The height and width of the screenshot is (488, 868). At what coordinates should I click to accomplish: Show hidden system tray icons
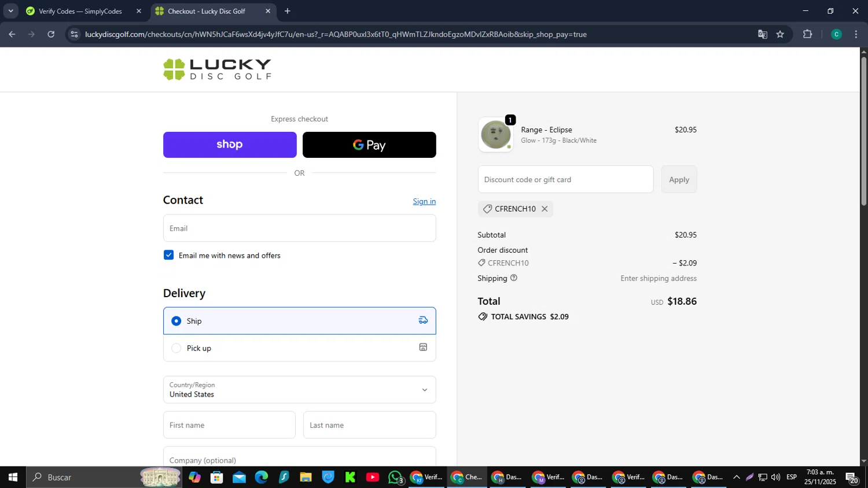click(736, 477)
